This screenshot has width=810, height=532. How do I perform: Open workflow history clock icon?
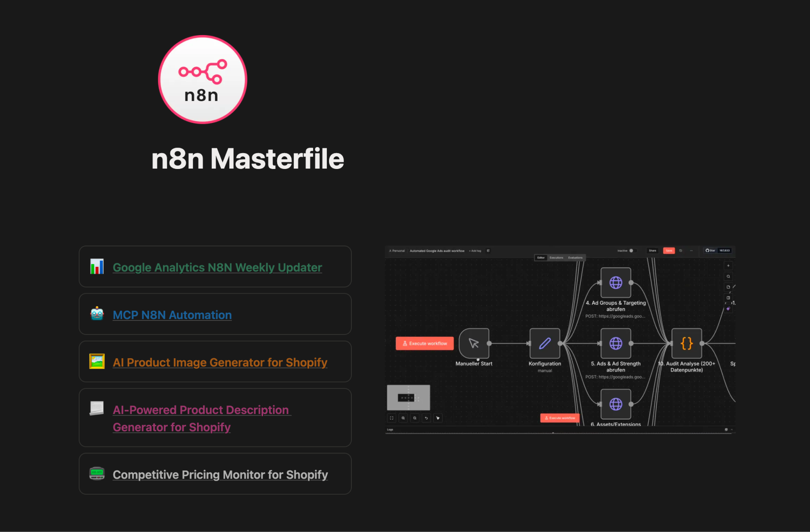(x=681, y=251)
